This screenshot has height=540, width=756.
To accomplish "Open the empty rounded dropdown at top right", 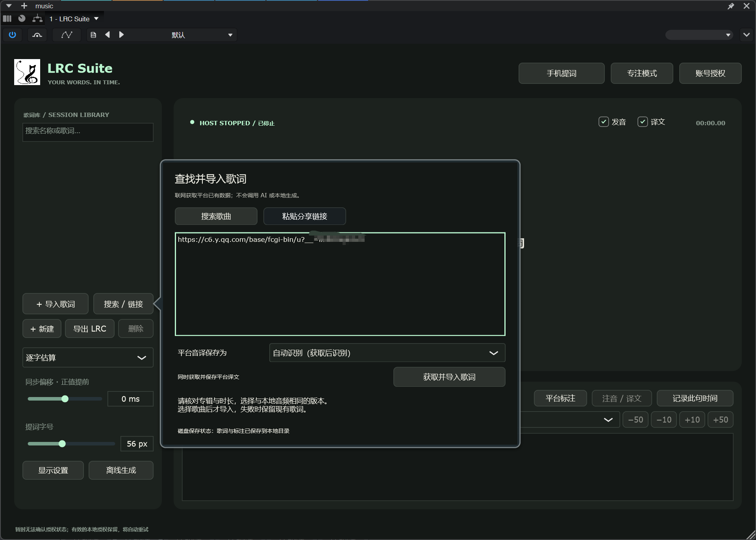I will pos(699,35).
